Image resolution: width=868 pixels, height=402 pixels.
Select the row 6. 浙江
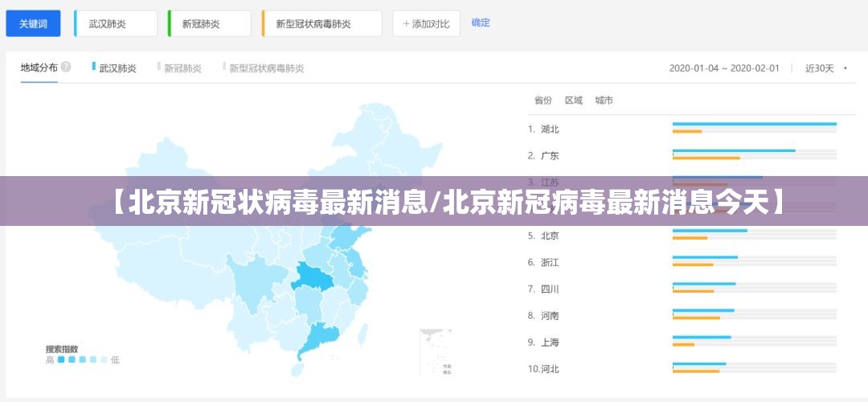click(x=682, y=262)
